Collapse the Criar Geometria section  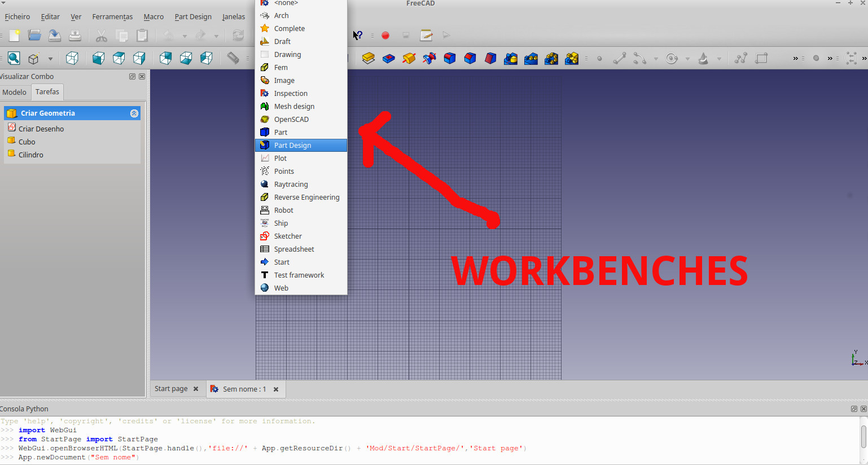click(x=134, y=113)
